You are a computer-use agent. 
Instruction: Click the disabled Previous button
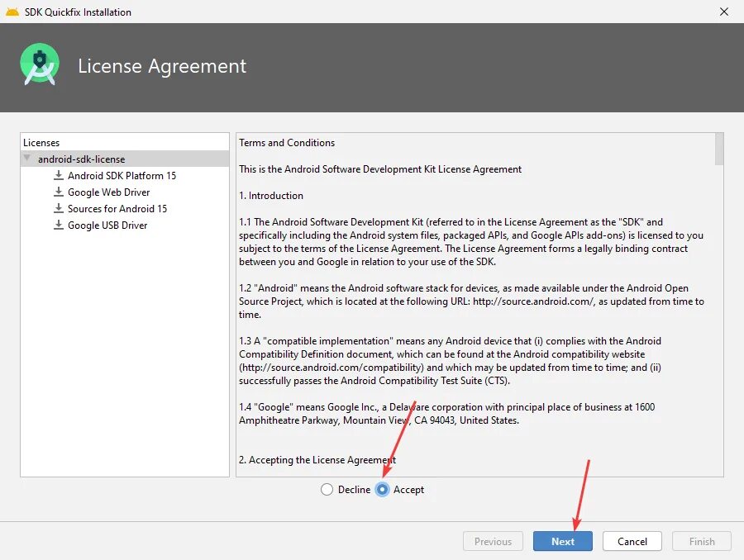pos(493,541)
